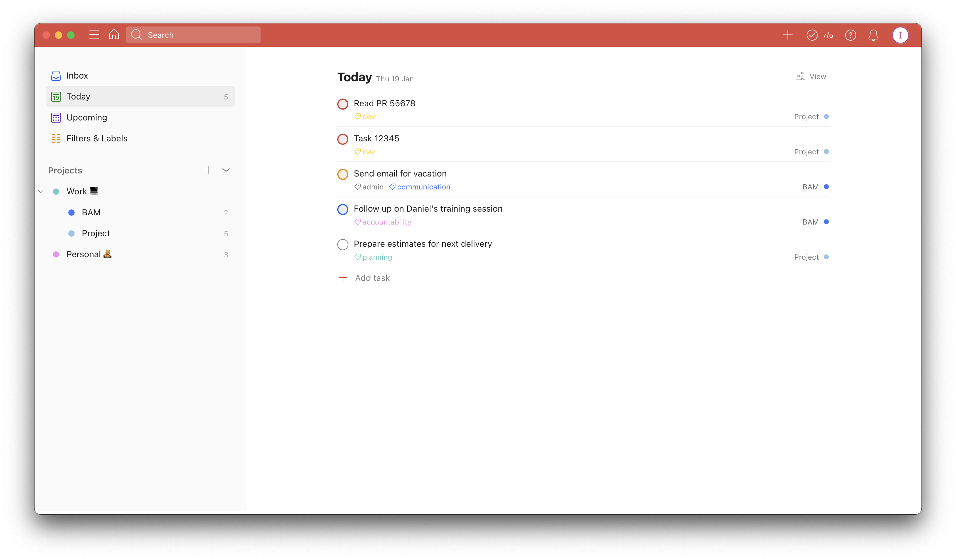Open the help question mark icon
This screenshot has height=560, width=956.
click(851, 35)
